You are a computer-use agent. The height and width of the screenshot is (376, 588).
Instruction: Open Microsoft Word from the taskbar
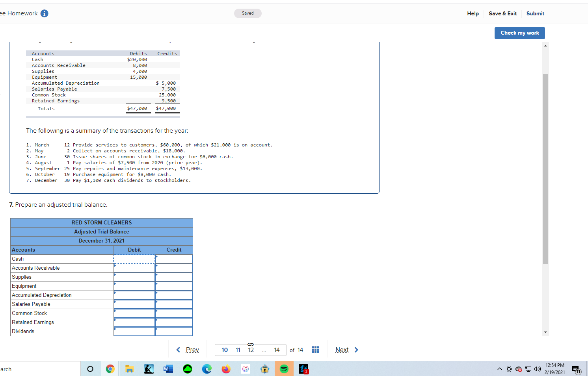coord(168,369)
